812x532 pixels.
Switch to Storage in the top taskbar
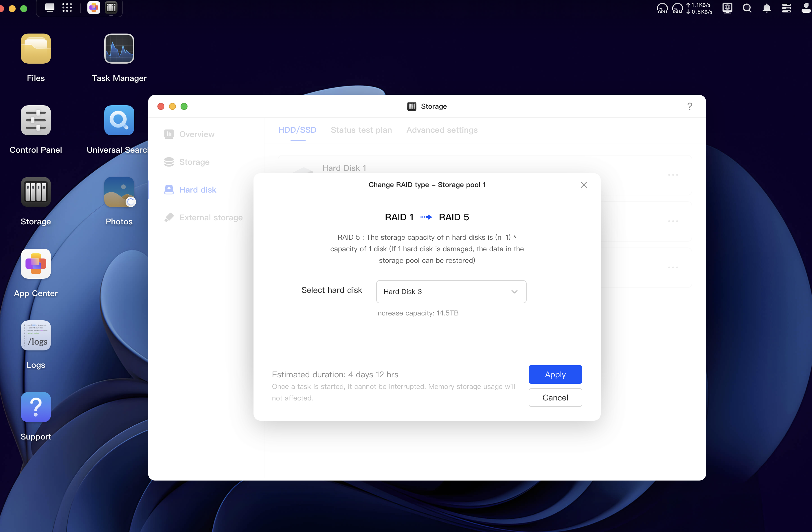pos(111,8)
